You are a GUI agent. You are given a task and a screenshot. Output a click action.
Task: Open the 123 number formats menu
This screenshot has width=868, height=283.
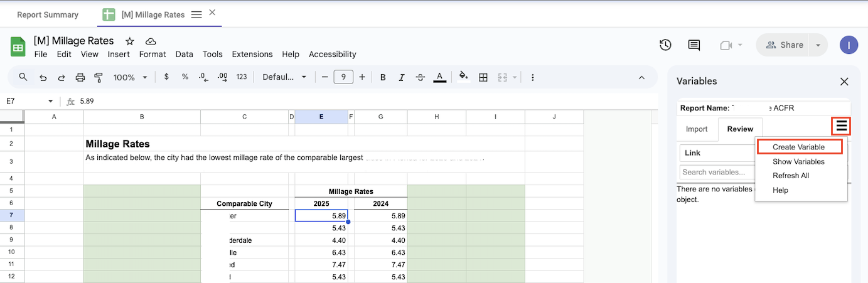[242, 77]
